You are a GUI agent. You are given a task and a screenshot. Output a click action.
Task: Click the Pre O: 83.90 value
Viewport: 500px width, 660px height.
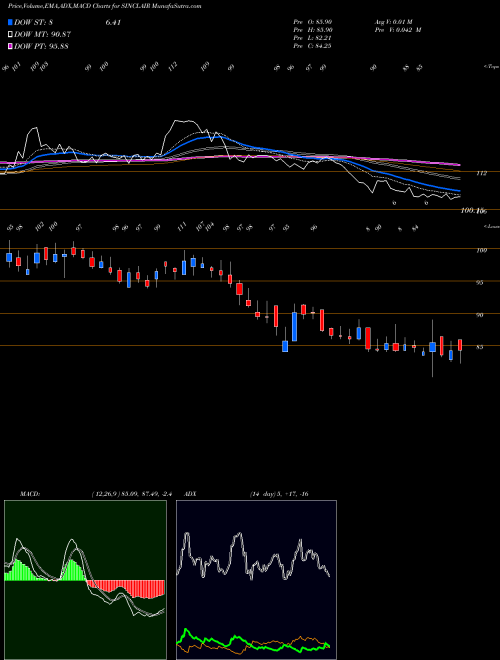pos(313,22)
